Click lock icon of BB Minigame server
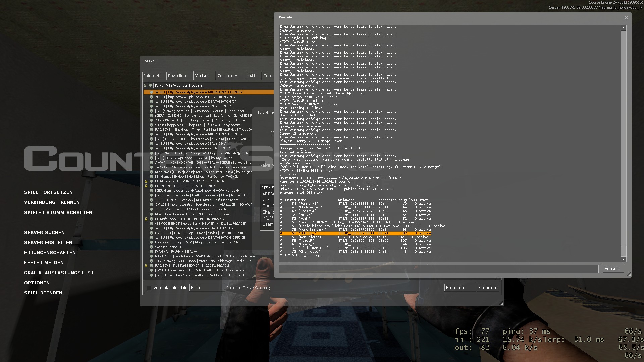 [146, 181]
